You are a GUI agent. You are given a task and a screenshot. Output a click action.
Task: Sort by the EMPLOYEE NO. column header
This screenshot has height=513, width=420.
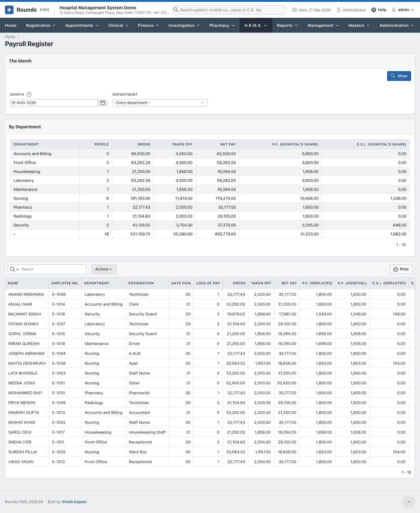[65, 283]
